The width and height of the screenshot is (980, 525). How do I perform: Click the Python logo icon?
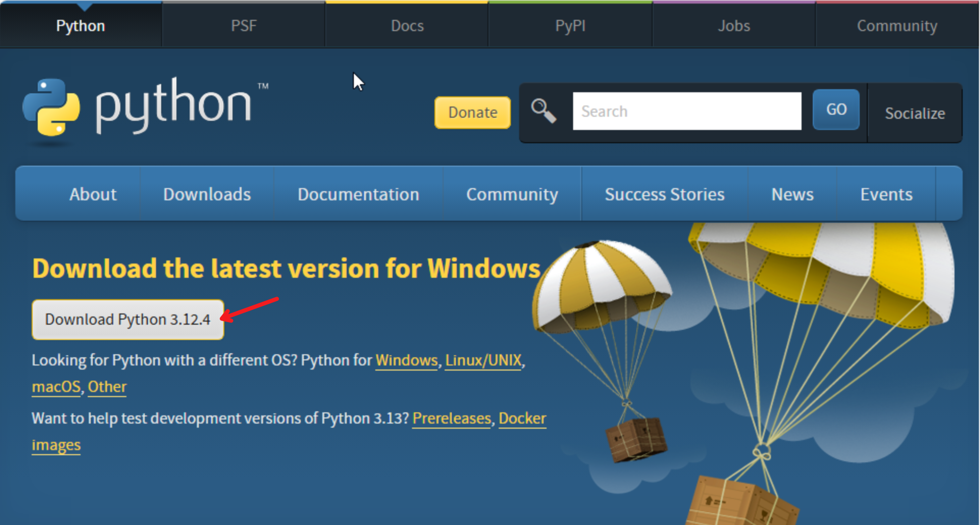[51, 107]
